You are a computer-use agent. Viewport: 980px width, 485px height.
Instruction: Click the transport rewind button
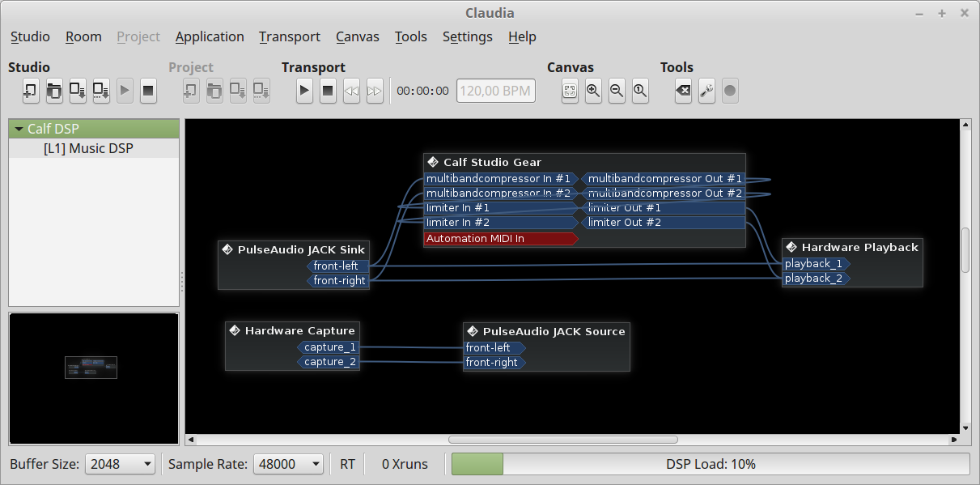coord(351,91)
